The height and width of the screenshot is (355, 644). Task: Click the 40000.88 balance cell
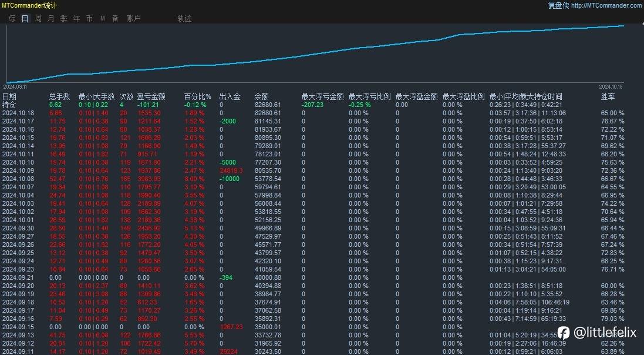[268, 277]
